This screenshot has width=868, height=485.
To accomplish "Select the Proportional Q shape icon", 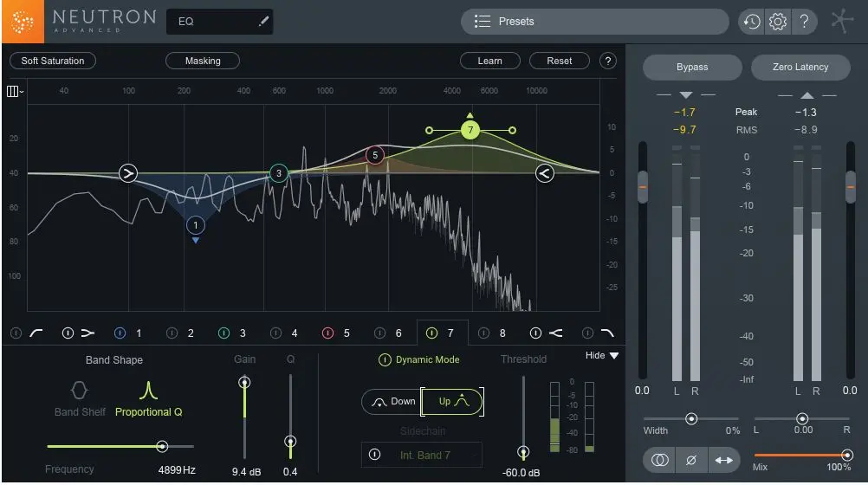I will (x=148, y=391).
